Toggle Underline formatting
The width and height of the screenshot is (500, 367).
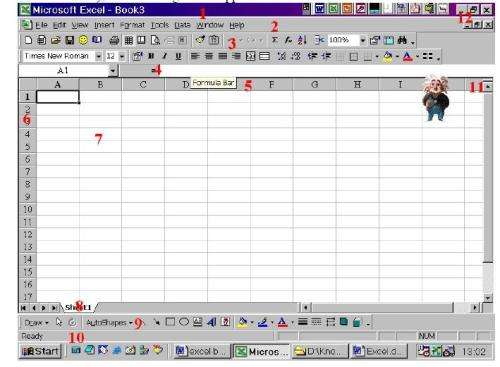[x=178, y=56]
